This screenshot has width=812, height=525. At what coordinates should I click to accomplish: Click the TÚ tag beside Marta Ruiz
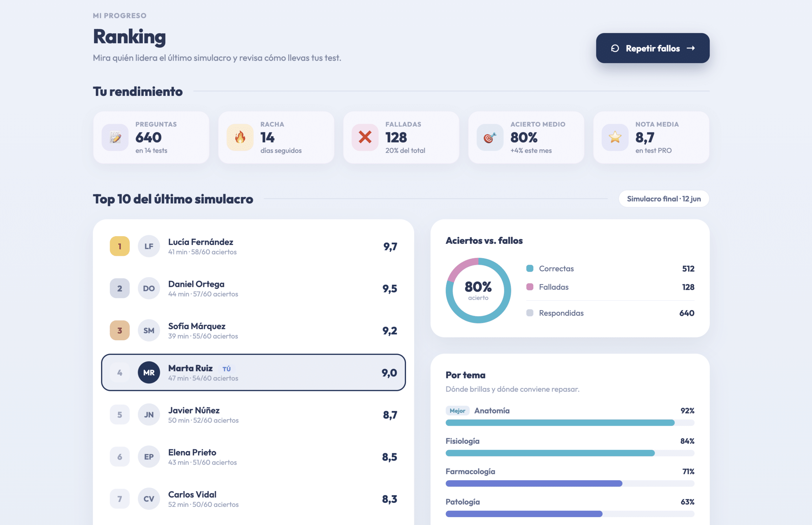pyautogui.click(x=226, y=369)
